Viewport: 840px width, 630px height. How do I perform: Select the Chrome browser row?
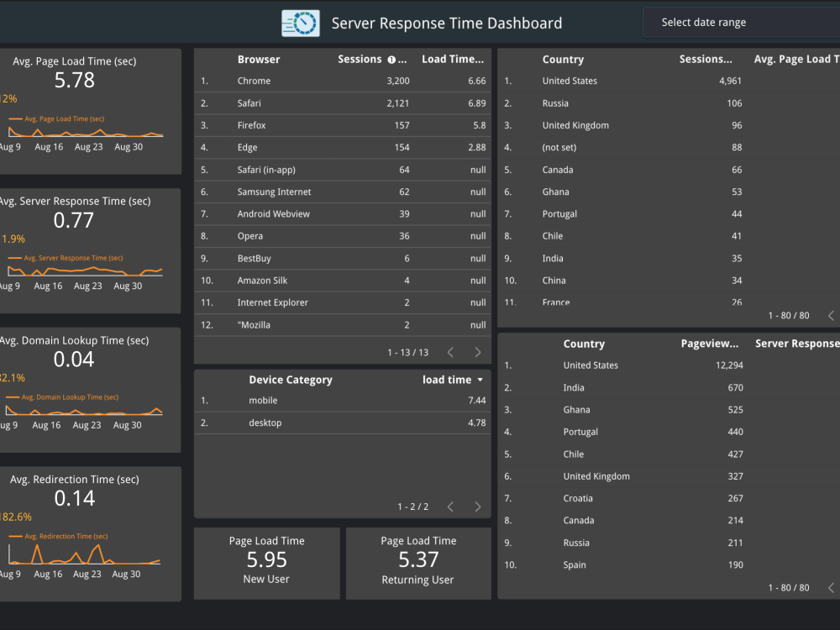pos(343,81)
